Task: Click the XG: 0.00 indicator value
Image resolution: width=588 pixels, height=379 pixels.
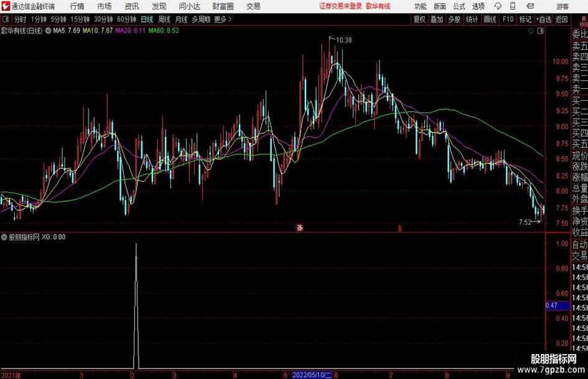Action: [54, 237]
